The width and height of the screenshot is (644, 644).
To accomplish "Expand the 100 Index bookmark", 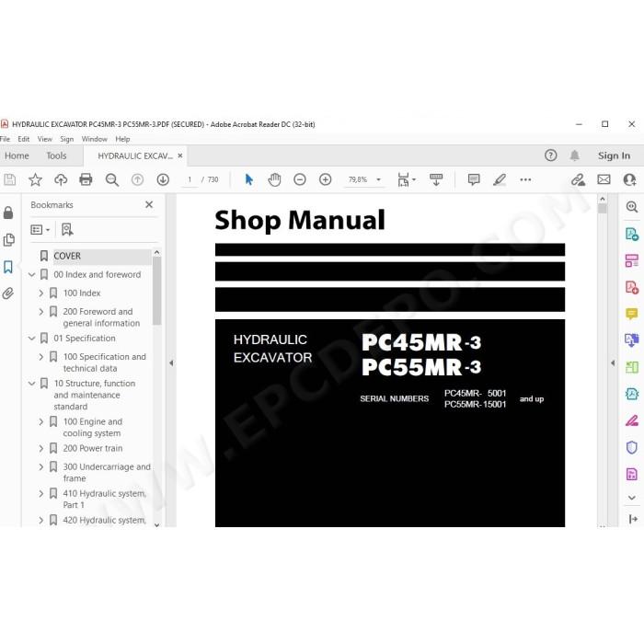I will (41, 293).
